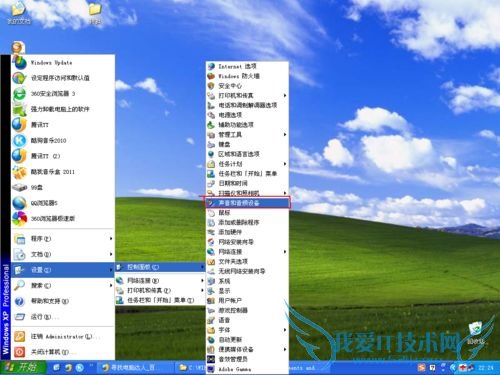Image resolution: width=500 pixels, height=375 pixels.
Task: Click the system tray clock
Action: tap(486, 368)
